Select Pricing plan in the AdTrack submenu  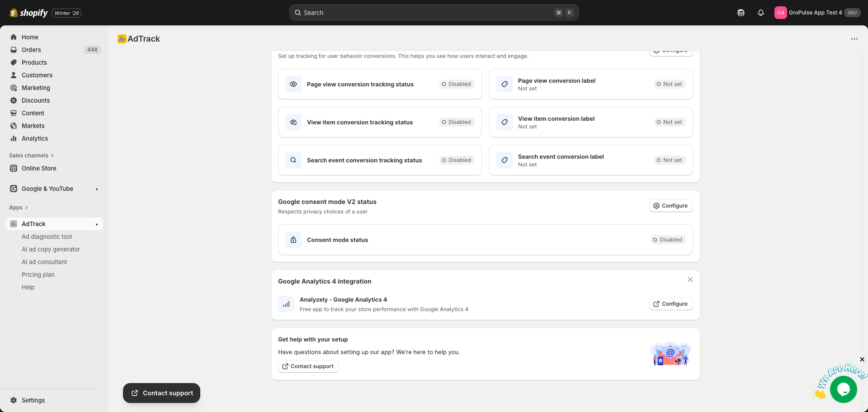pyautogui.click(x=38, y=275)
